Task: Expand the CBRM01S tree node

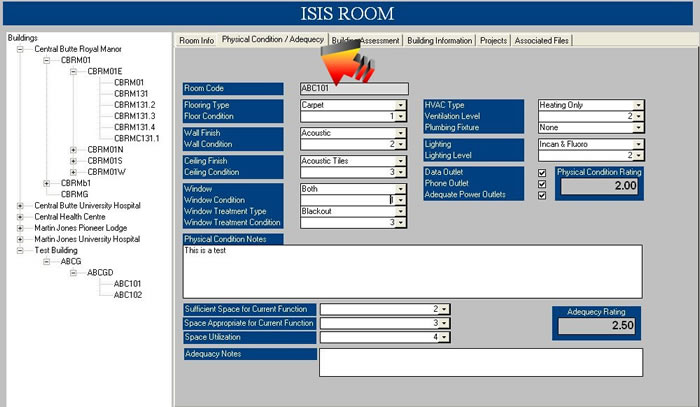Action: click(73, 161)
